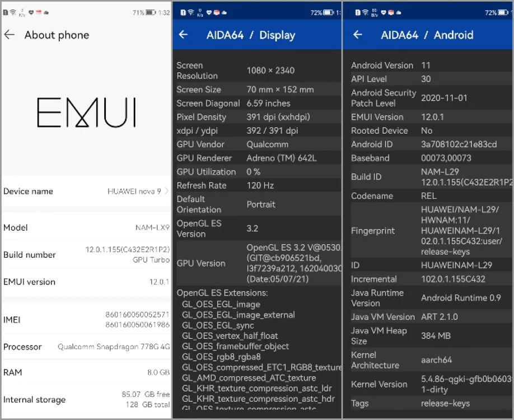Select the xdpi / ydpi row

tap(258, 130)
